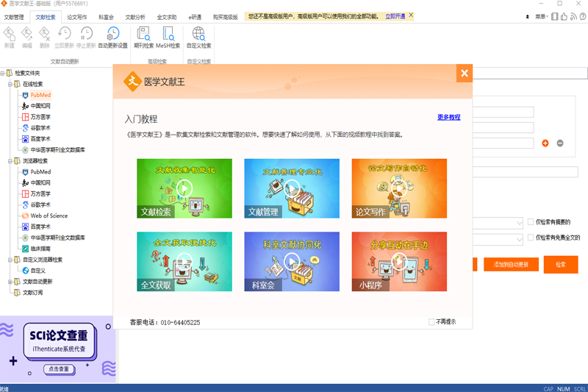The image size is (588, 392).
Task: Open 期刊检索 journal search tool
Action: 143,36
